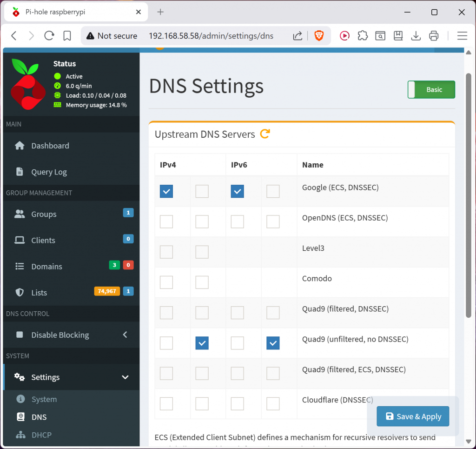
Task: Click the address bar URL field
Action: [x=211, y=36]
